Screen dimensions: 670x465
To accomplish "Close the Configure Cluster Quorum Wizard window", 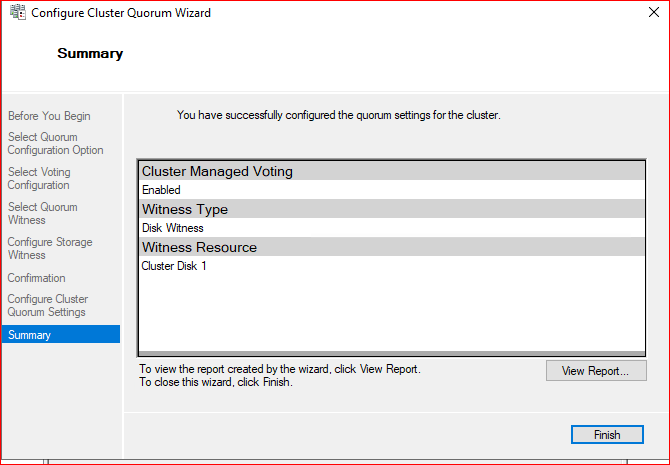I will tap(654, 12).
